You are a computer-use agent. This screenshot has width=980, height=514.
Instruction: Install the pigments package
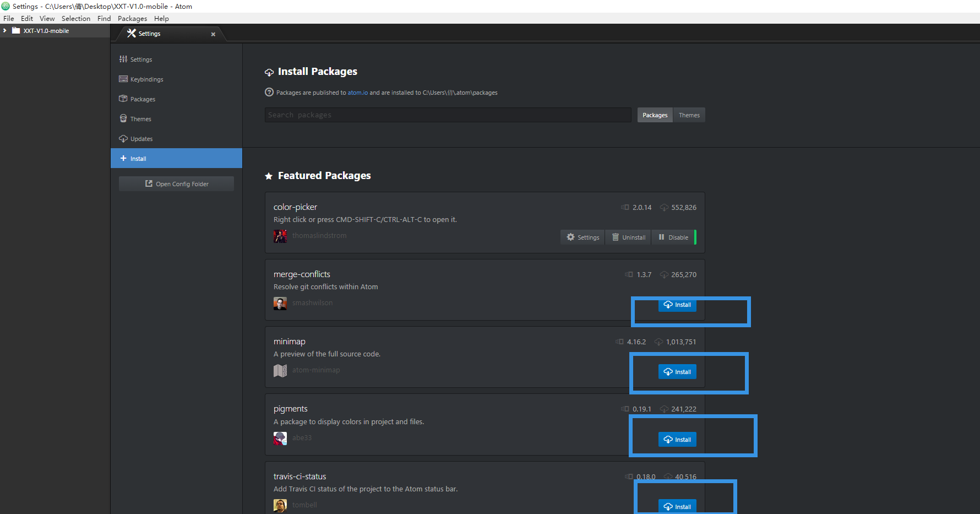(x=677, y=439)
